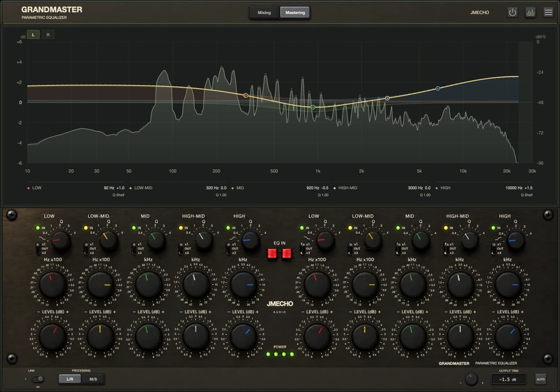Toggle the left-channel LOW band IN LED
This screenshot has height=392, width=560.
(38, 228)
